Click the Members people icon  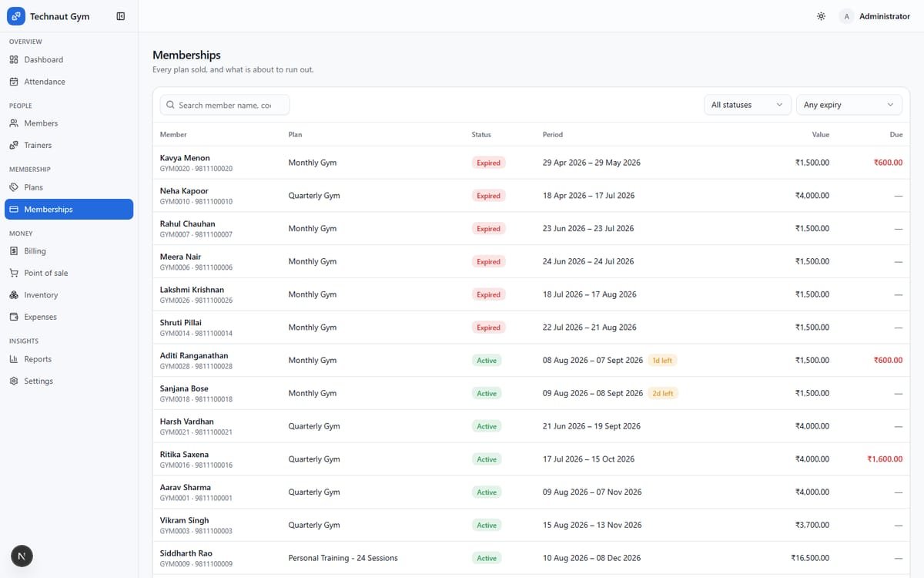pyautogui.click(x=14, y=123)
